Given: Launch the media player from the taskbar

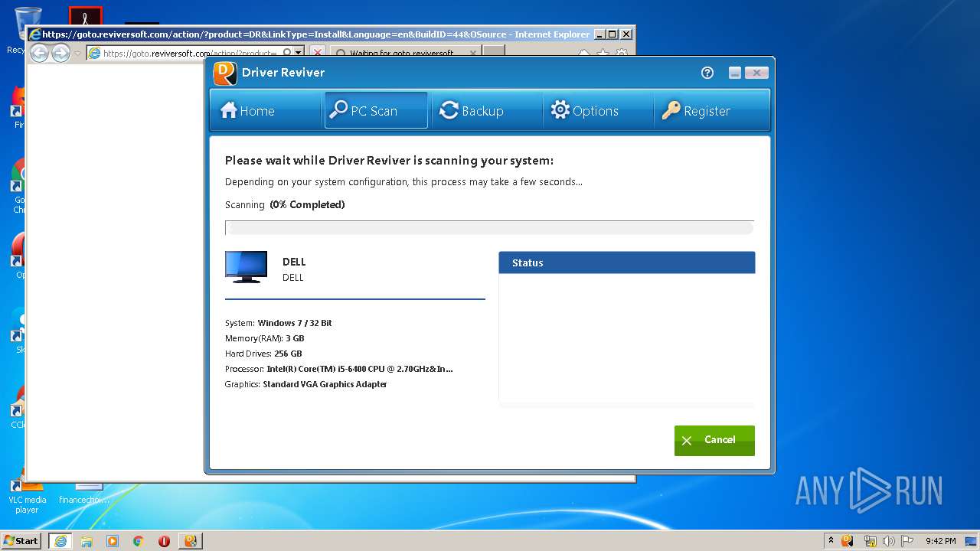Looking at the screenshot, I should 113,540.
